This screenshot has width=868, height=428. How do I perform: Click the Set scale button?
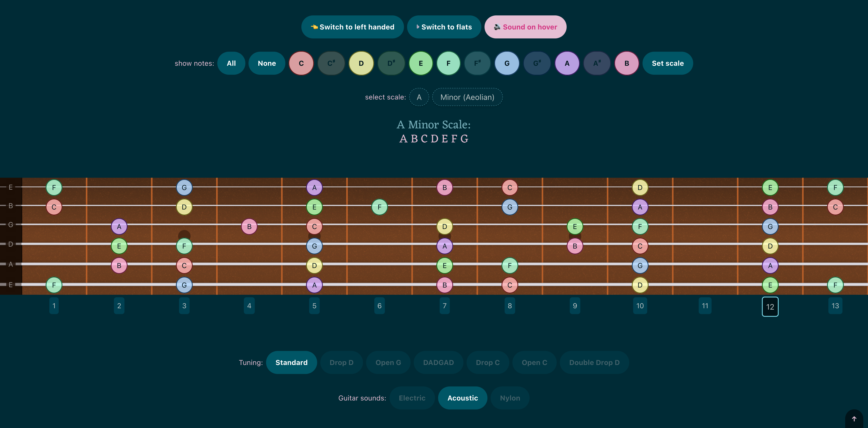667,63
